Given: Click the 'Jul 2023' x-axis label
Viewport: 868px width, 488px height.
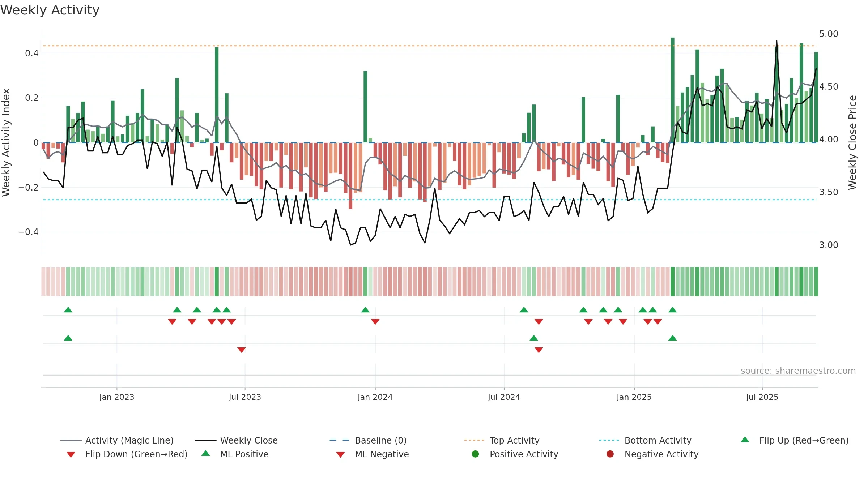Looking at the screenshot, I should pos(245,397).
